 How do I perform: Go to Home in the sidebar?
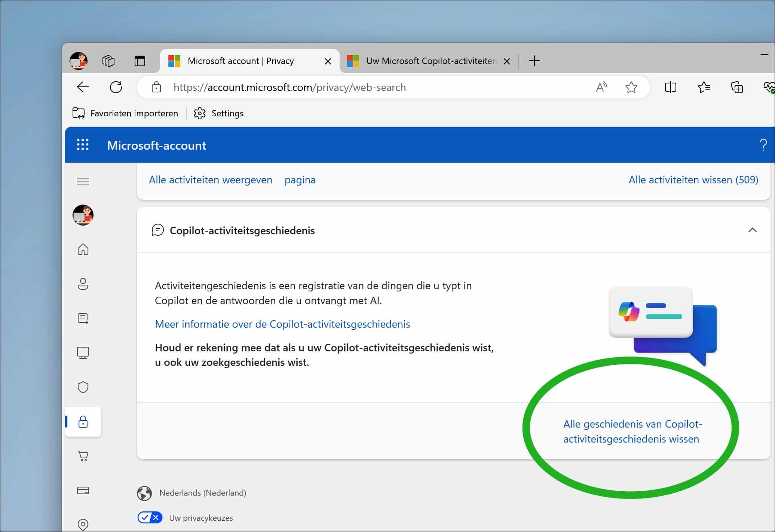click(x=83, y=249)
